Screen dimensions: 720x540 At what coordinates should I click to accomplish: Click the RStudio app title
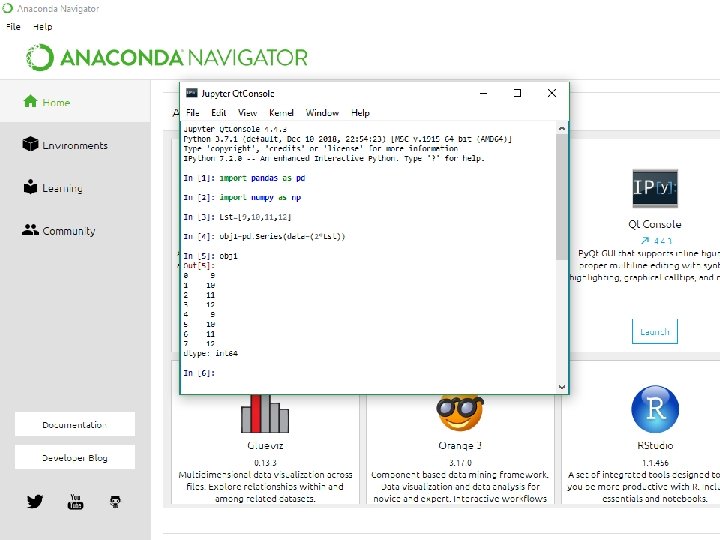point(655,445)
